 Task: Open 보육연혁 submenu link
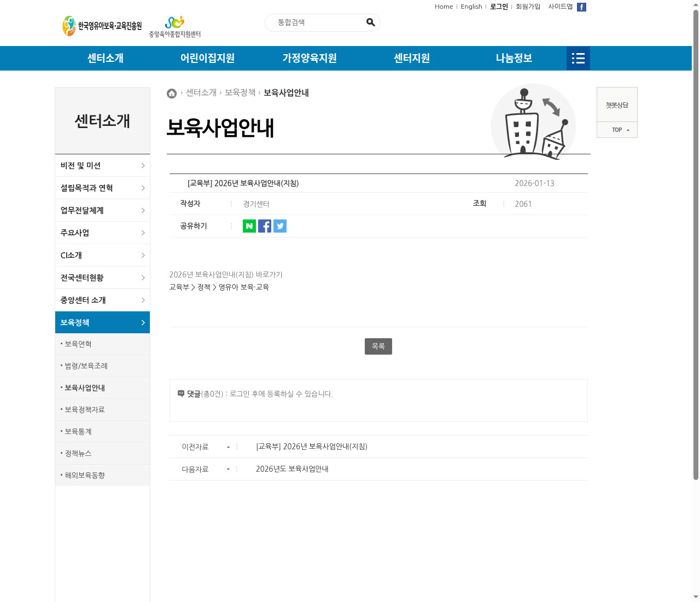[x=78, y=344]
